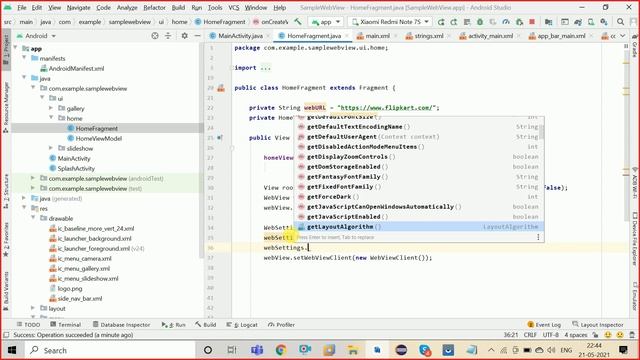Click the Make Project hammer icon
Screen dimensions: 640x360
coord(298,22)
